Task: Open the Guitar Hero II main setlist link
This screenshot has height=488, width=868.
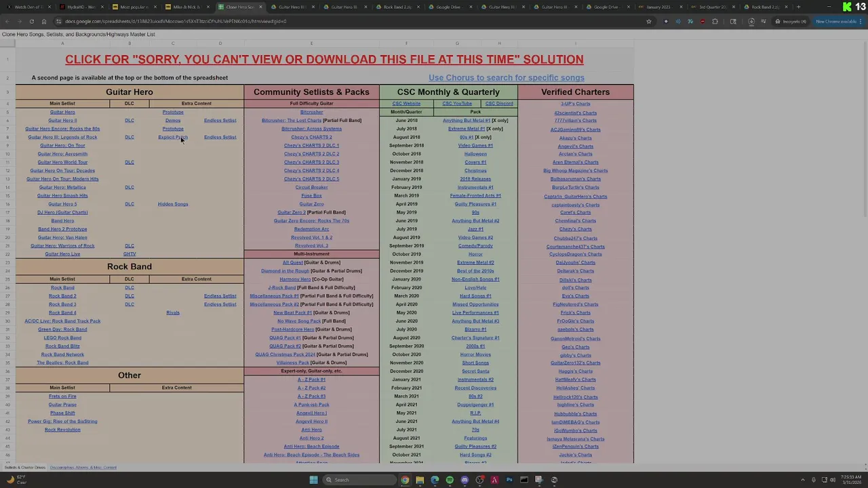Action: click(62, 121)
